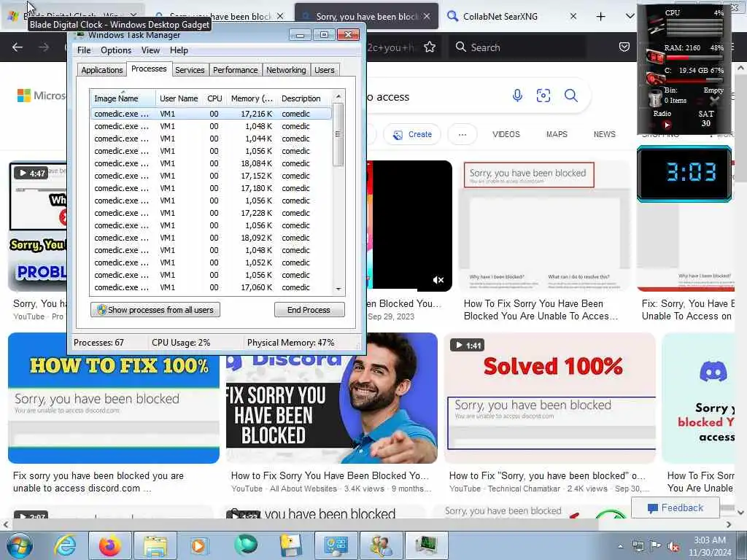Select the comedic.exe row using 17,216 K
The width and height of the screenshot is (747, 560).
(x=211, y=114)
